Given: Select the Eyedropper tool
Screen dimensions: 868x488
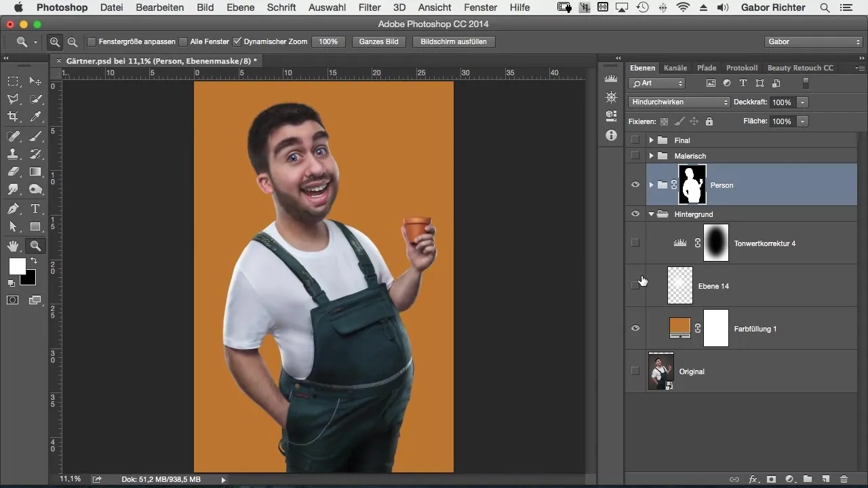Looking at the screenshot, I should tap(35, 117).
